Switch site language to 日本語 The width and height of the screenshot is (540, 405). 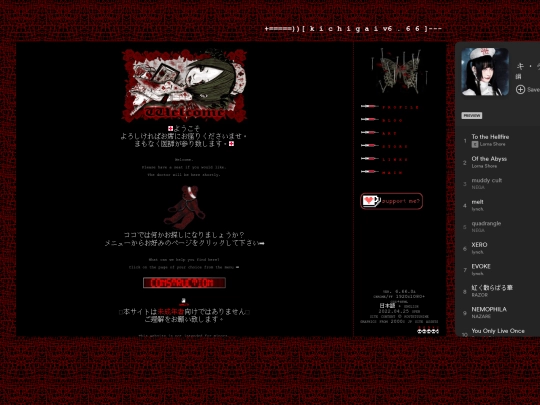coord(387,306)
